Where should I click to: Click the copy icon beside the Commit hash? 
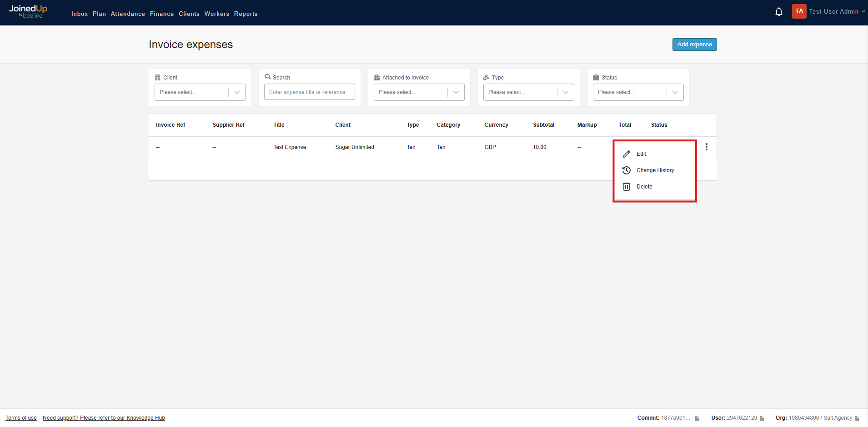[x=697, y=418]
